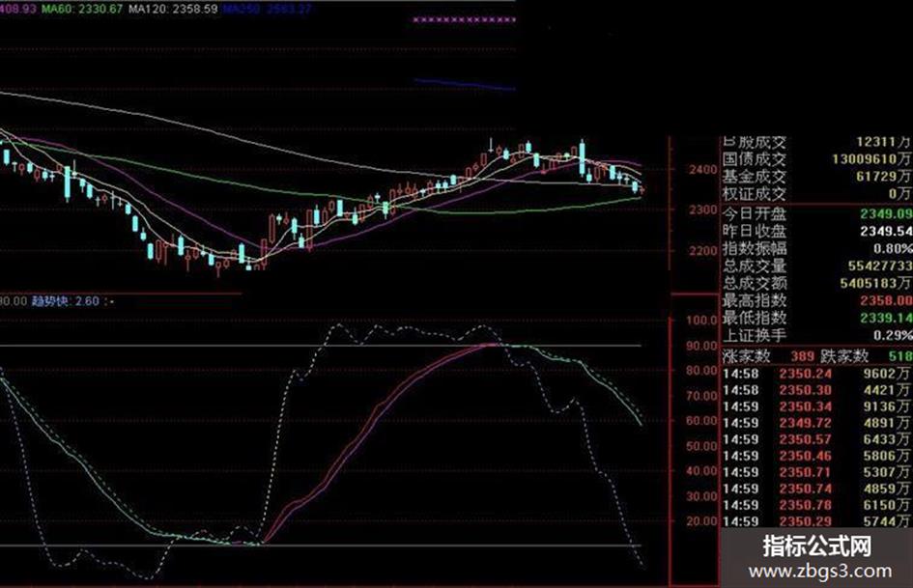913x588 pixels.
Task: Click the 昨日收盘 label
Action: pos(754,231)
